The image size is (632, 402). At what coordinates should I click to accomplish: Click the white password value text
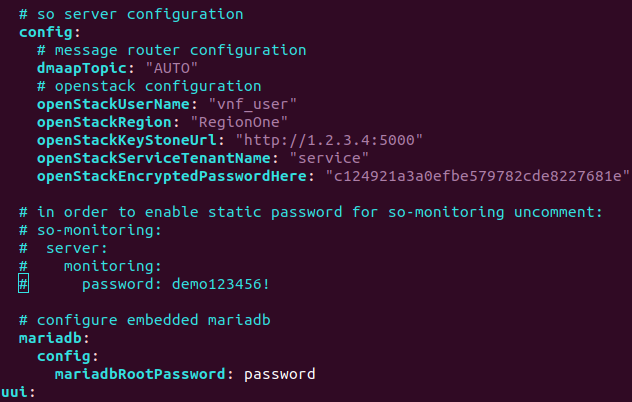coord(279,375)
